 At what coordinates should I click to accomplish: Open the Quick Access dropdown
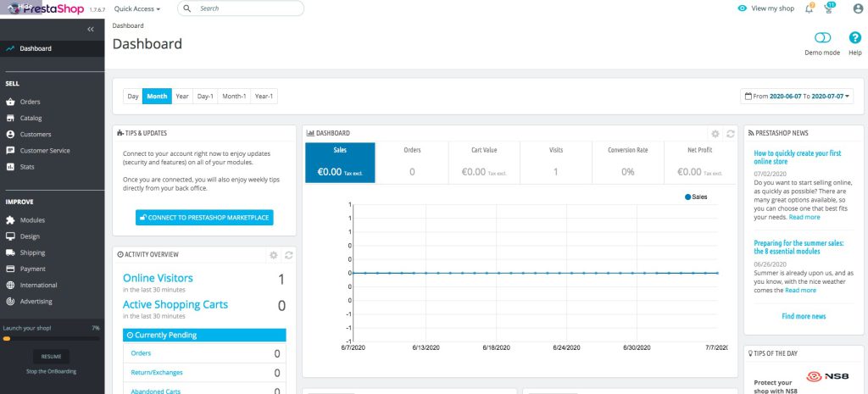click(137, 8)
